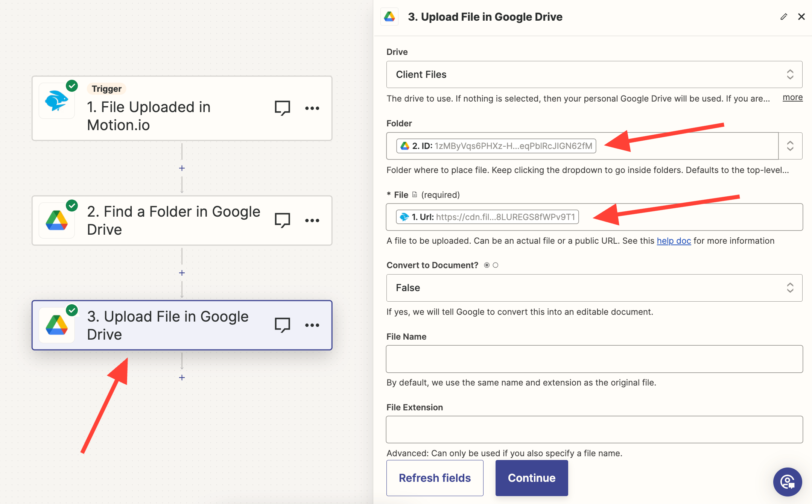Open comment bubble on Upload File step
Viewport: 812px width, 504px height.
282,325
